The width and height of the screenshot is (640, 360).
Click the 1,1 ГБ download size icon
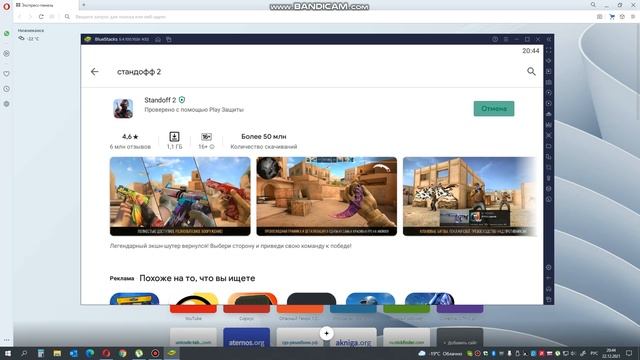[x=174, y=137]
